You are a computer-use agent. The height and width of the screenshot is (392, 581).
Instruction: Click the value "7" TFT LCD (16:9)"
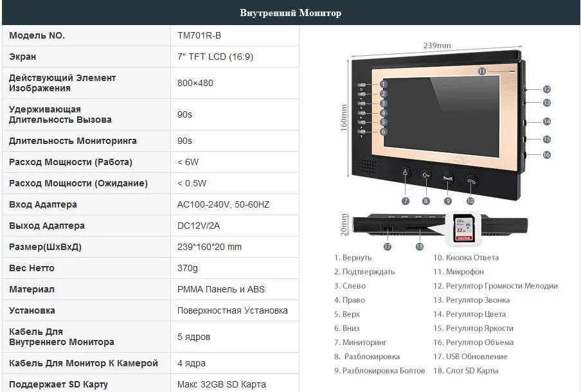point(215,57)
